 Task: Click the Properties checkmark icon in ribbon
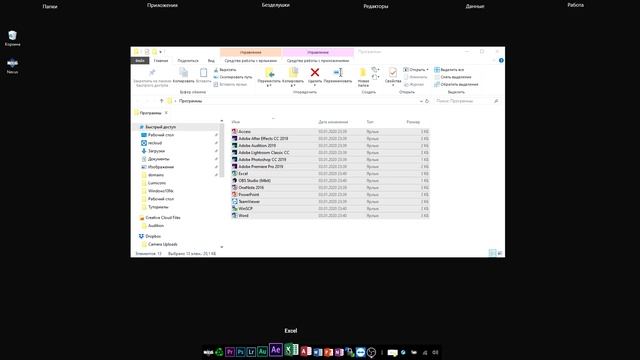(x=393, y=72)
